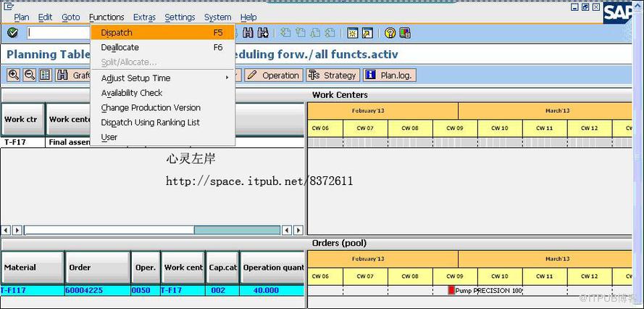
Task: Click the green checkmark Enter icon
Action: 13,33
